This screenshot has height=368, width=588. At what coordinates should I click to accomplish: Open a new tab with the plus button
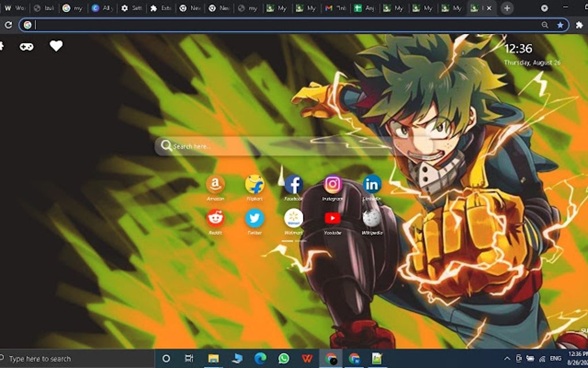point(506,8)
